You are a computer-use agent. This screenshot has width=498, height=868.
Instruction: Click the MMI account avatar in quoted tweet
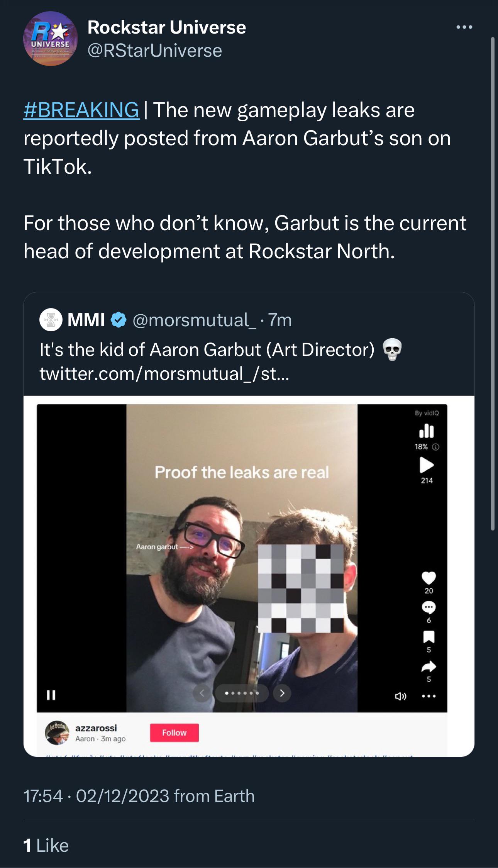tap(51, 320)
